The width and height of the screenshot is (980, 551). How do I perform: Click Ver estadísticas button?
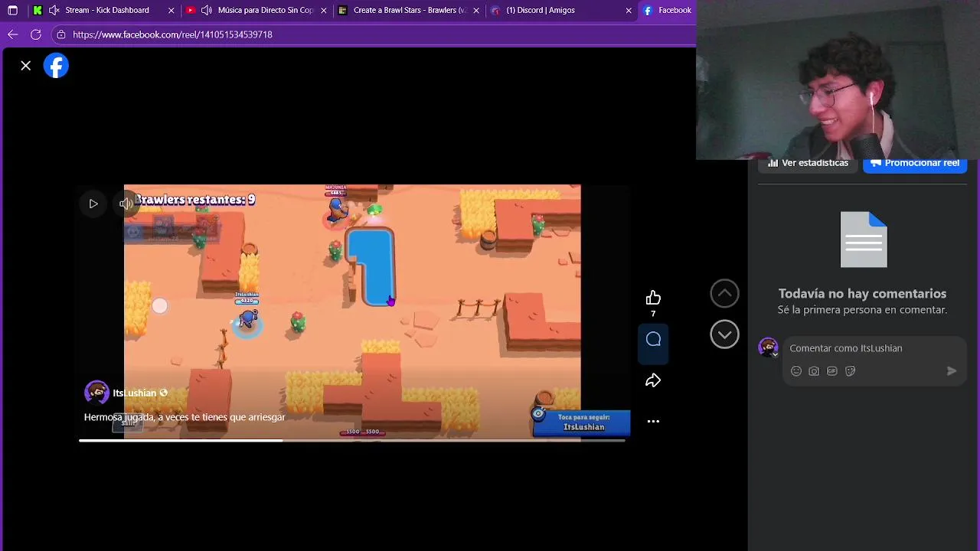click(x=808, y=163)
